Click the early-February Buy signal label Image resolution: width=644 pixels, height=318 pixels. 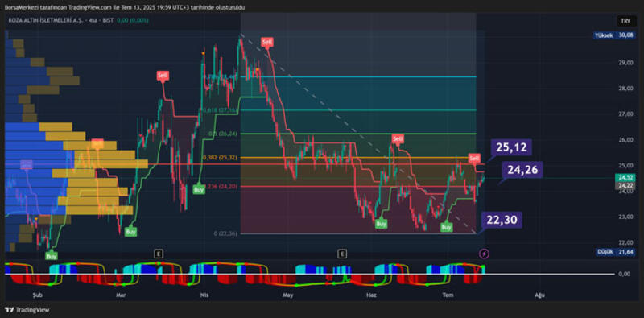52,256
